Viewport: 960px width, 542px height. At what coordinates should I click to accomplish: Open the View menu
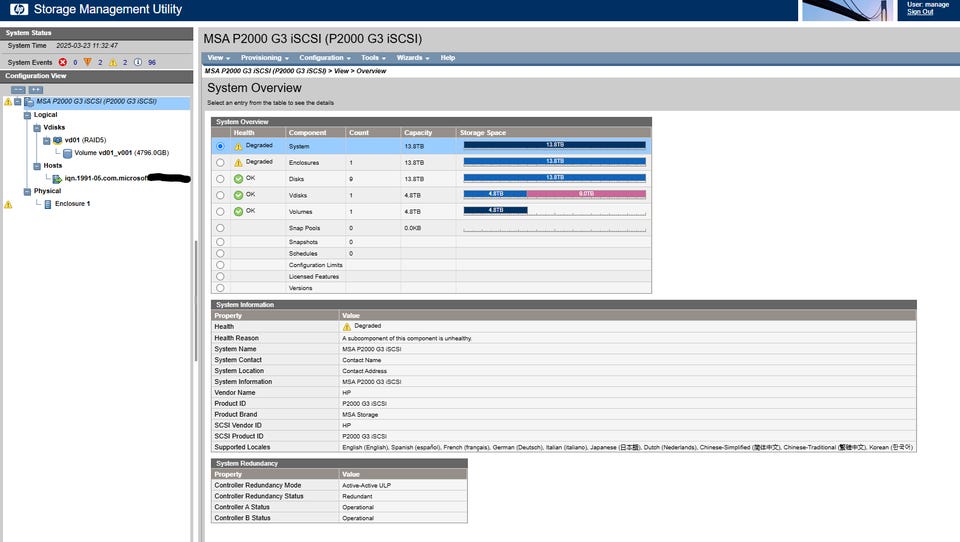click(219, 58)
